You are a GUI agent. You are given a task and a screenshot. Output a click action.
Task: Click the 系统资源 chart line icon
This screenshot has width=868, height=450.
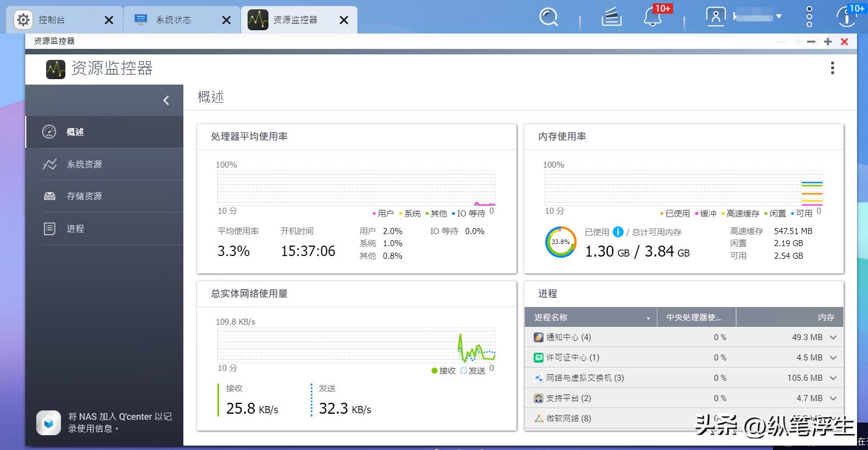click(x=49, y=164)
